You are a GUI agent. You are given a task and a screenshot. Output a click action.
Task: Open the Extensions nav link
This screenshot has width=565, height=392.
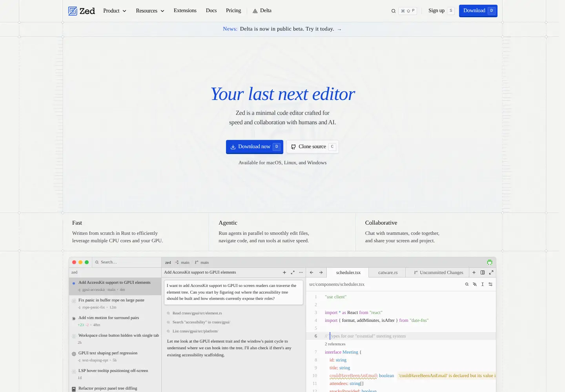[x=185, y=11]
